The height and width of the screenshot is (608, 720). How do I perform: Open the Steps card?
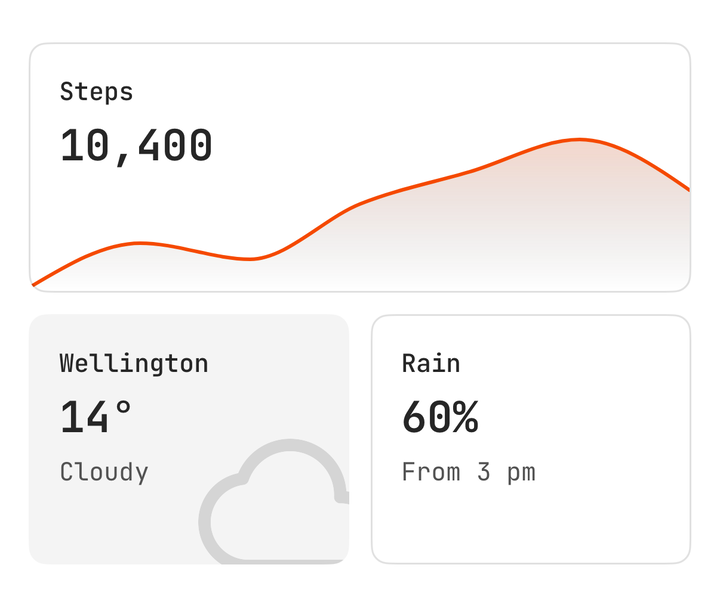click(360, 168)
